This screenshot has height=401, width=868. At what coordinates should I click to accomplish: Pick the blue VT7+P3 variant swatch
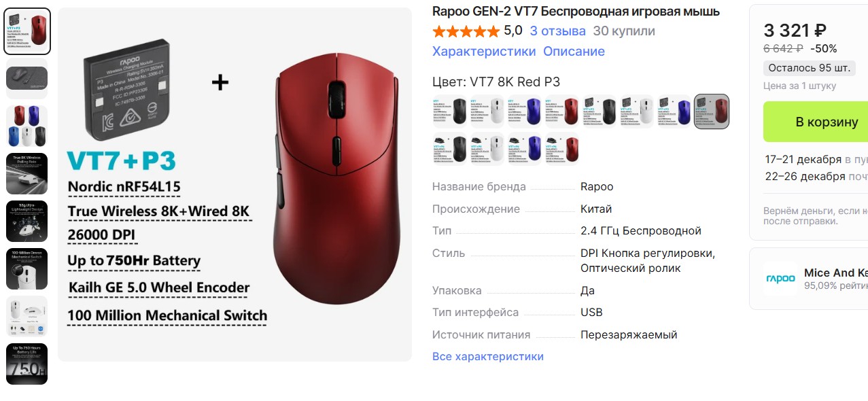[x=674, y=111]
